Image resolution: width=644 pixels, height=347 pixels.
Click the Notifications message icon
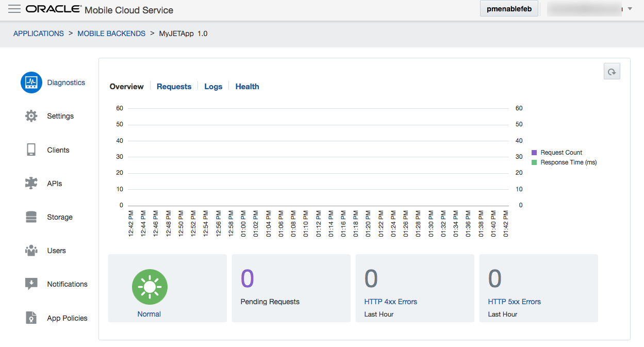[31, 284]
